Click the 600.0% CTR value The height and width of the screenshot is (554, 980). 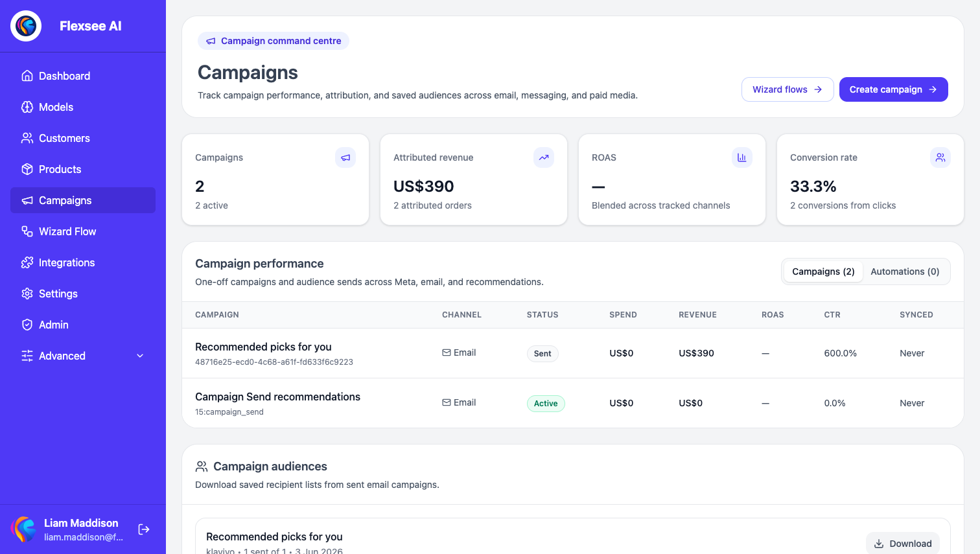[x=841, y=353]
